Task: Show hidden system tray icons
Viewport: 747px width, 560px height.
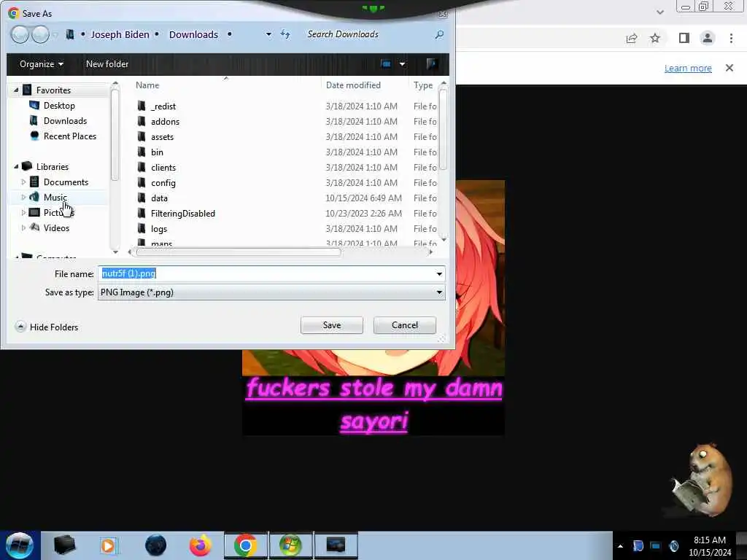Action: pyautogui.click(x=620, y=546)
